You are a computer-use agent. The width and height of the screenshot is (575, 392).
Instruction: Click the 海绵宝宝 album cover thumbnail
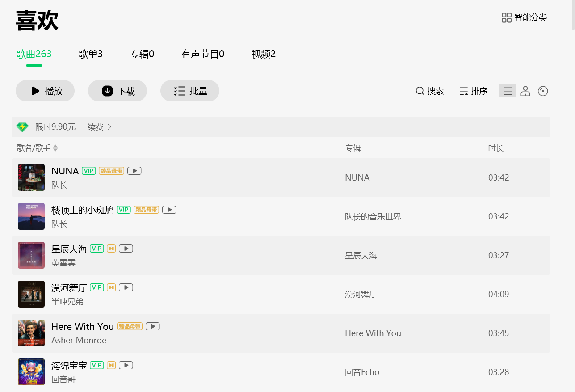(x=31, y=372)
